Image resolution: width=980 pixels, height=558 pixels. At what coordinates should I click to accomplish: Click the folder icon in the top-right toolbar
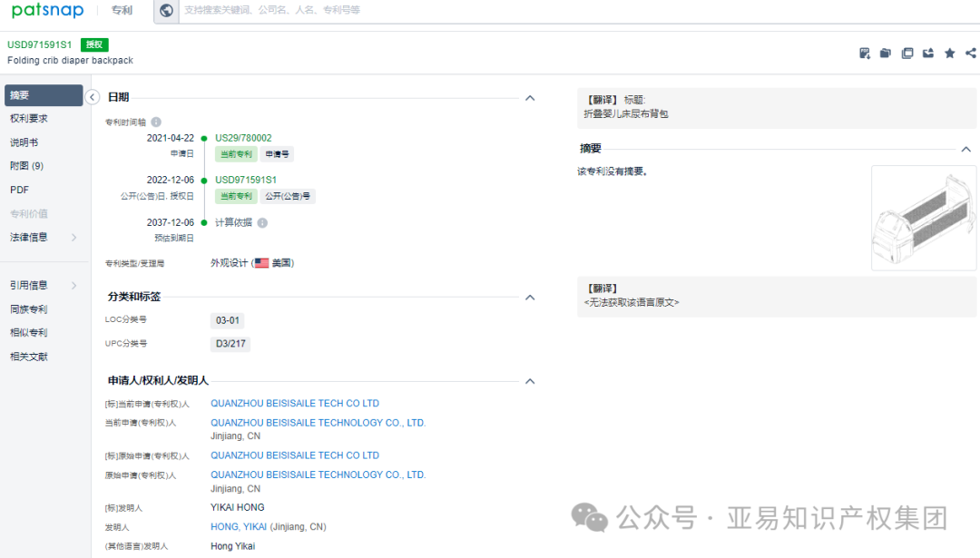tap(886, 54)
